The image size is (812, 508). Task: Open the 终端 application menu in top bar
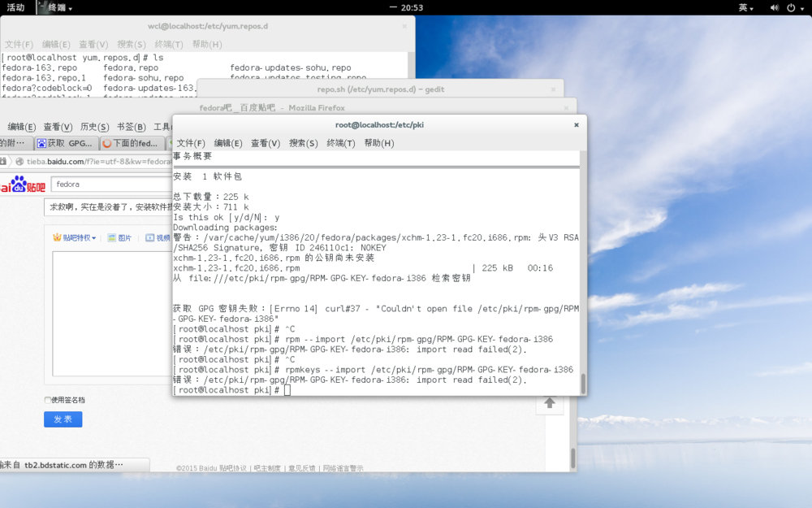point(56,7)
